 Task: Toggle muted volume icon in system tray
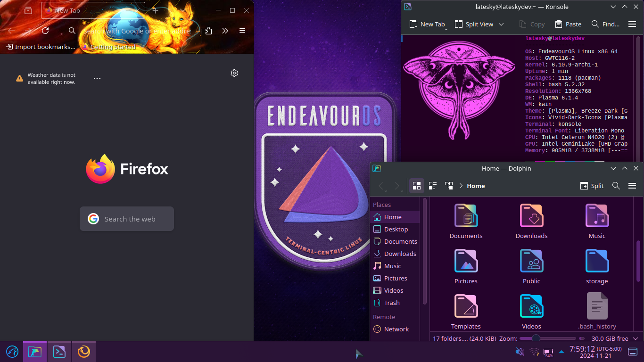pos(520,352)
